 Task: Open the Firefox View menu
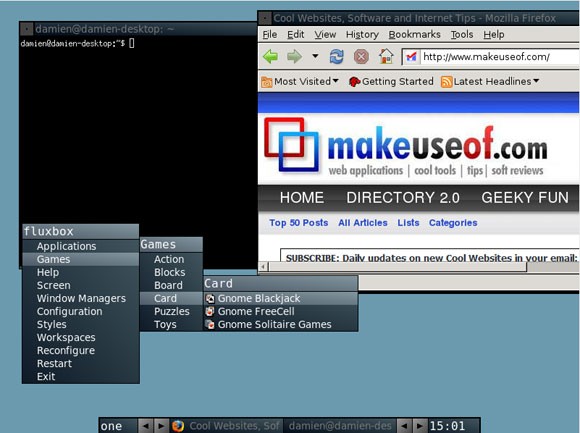click(325, 34)
